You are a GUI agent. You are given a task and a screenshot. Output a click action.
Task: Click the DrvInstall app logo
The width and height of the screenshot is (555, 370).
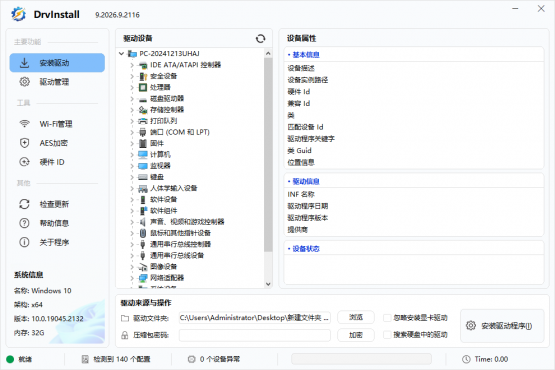tap(18, 14)
